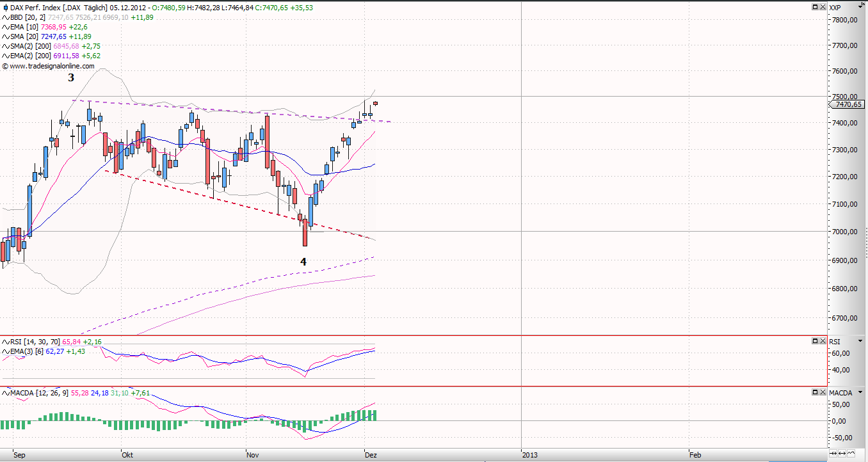Close the RSI indicator pane
This screenshot has height=462, width=868.
822,341
